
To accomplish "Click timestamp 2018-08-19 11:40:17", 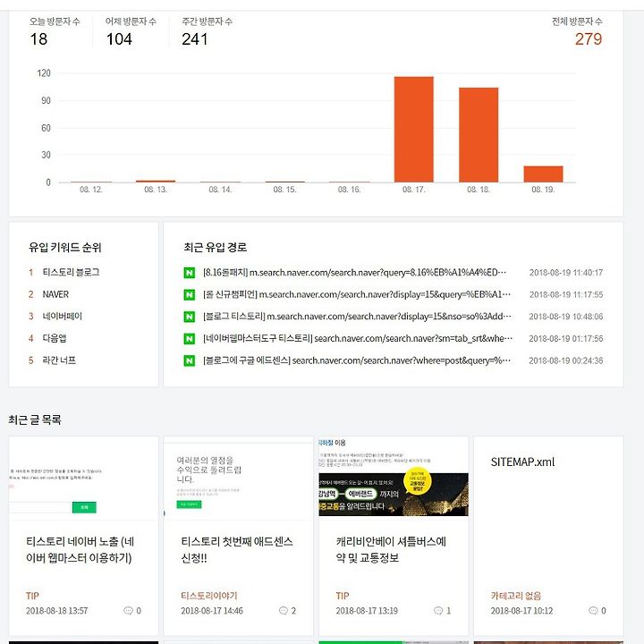I will click(x=566, y=273).
